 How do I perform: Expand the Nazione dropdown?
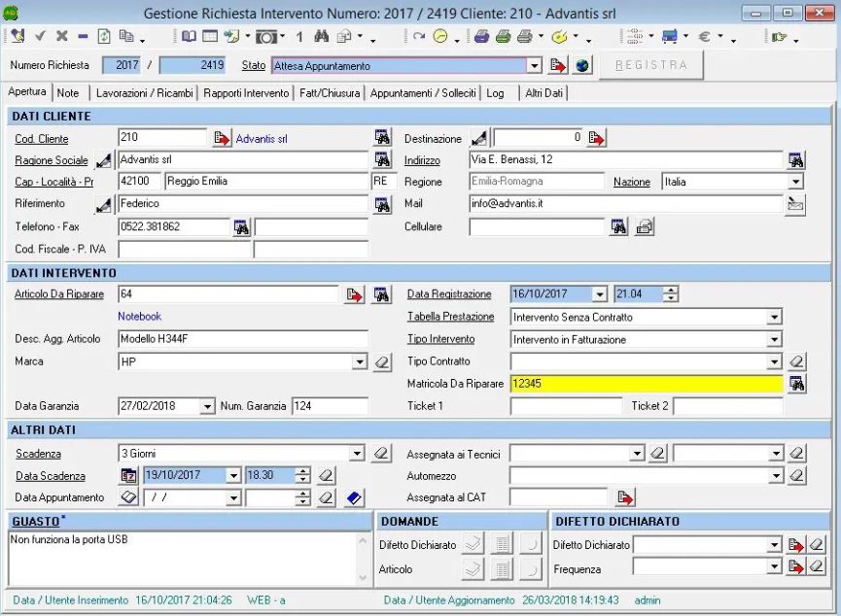point(796,182)
